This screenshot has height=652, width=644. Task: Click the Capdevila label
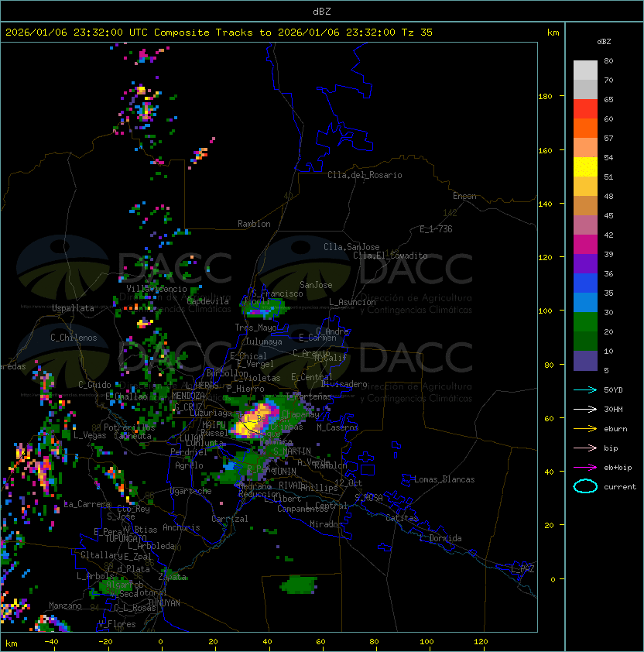click(207, 301)
